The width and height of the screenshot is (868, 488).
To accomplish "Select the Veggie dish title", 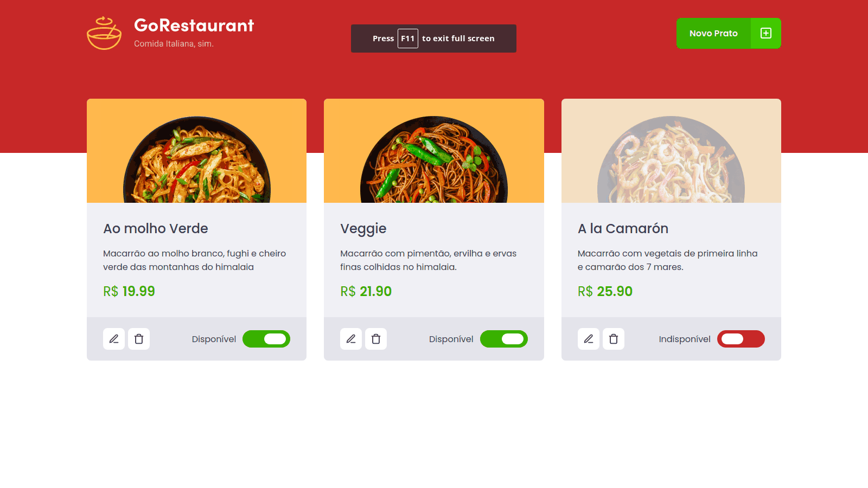I will pyautogui.click(x=363, y=229).
